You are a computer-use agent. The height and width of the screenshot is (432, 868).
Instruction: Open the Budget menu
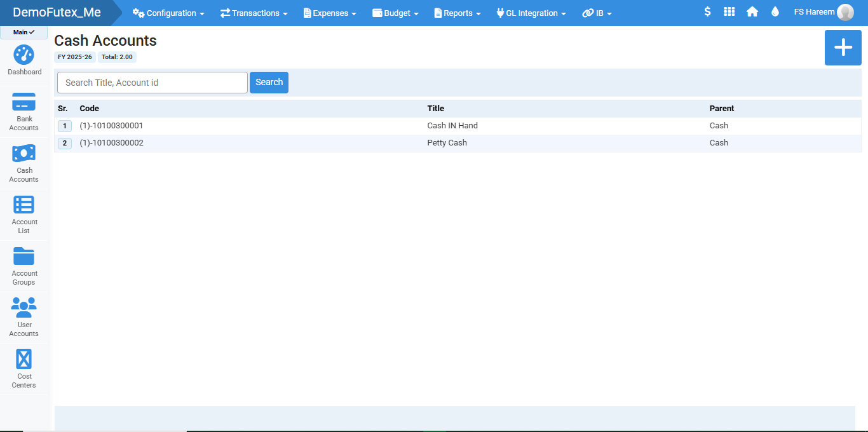[395, 13]
